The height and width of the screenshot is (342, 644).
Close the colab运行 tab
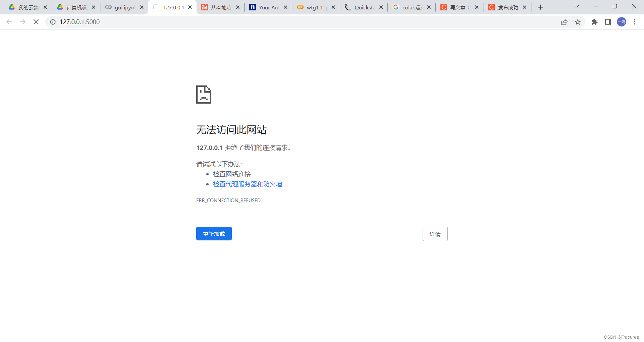[429, 7]
